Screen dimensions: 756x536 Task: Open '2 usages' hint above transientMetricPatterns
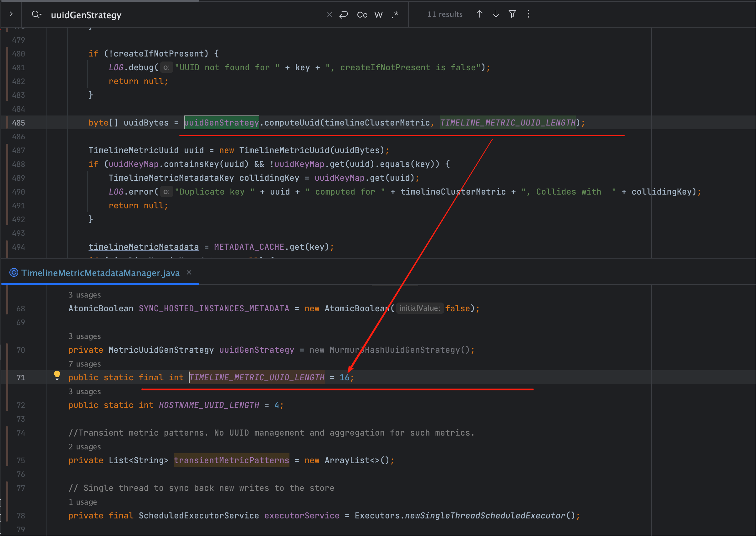tap(84, 447)
